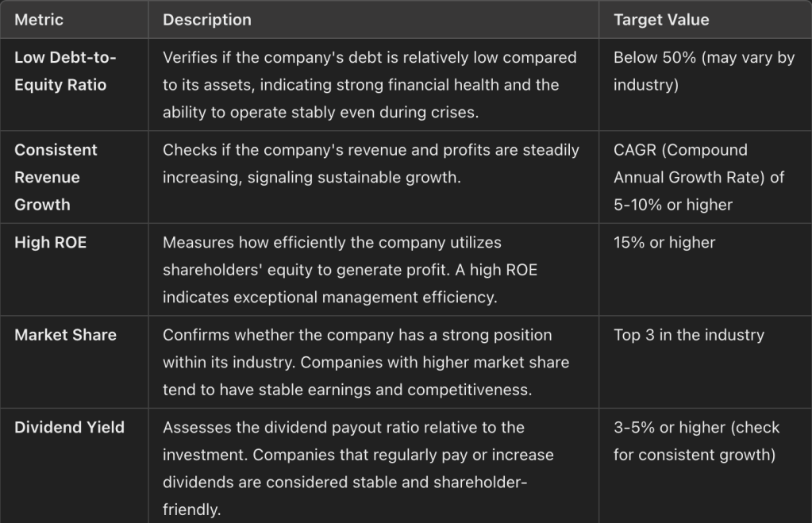Click the '3-5% or higher' target value cell
This screenshot has height=523, width=812.
tap(696, 441)
